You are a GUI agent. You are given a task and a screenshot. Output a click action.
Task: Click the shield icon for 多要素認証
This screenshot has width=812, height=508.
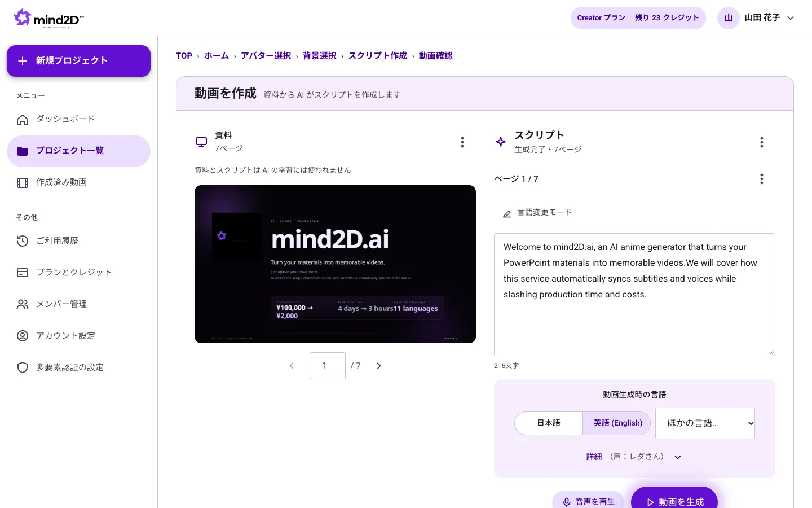(23, 367)
